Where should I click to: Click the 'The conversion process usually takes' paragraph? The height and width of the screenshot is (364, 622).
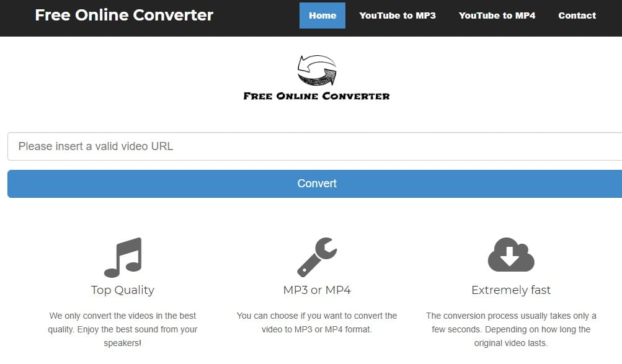(x=511, y=329)
